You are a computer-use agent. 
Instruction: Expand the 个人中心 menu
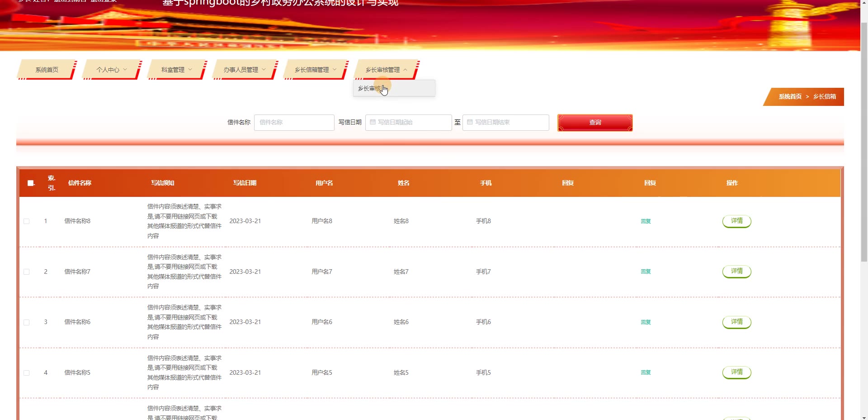(x=112, y=70)
